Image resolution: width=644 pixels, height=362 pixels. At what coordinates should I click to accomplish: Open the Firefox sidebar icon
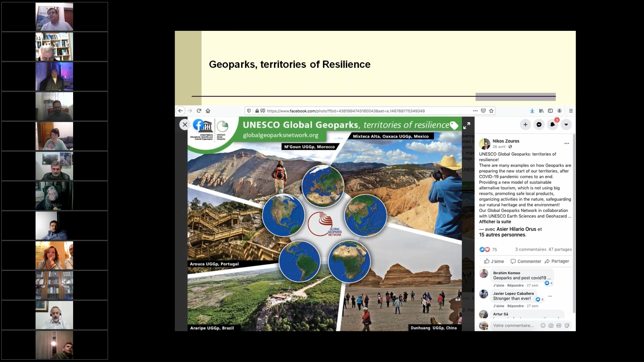click(x=550, y=111)
